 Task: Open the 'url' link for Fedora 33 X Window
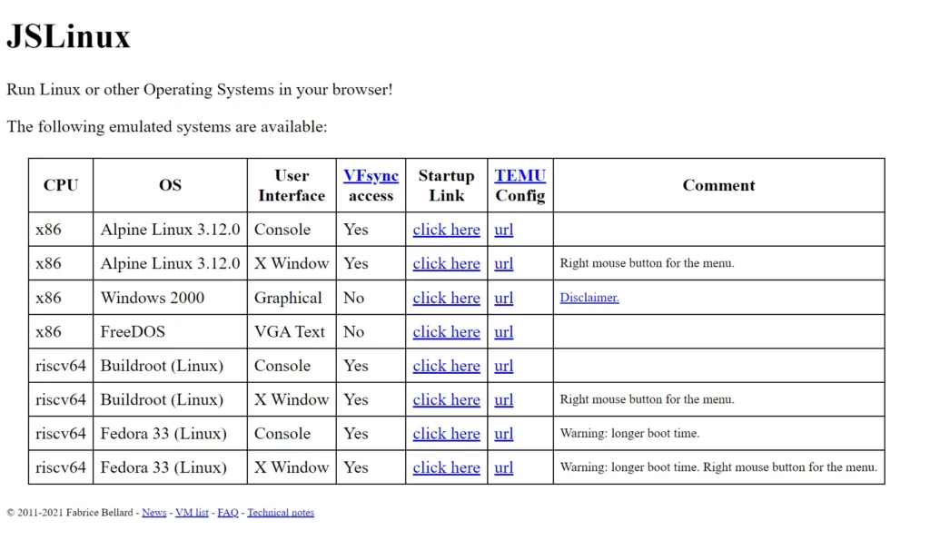pos(503,467)
